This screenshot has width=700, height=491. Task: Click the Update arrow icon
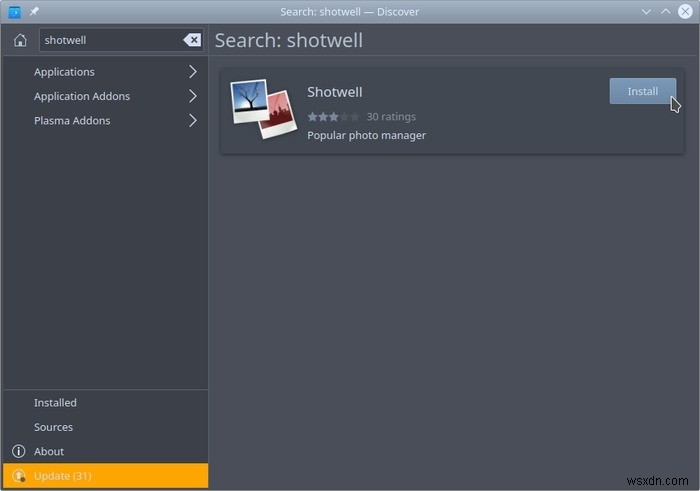tap(19, 476)
